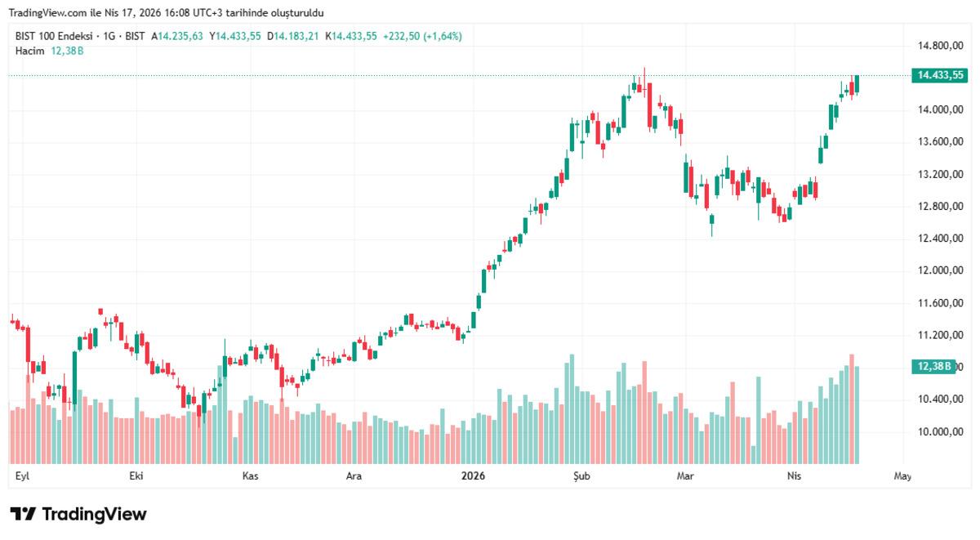Click the TradingView.com creation timestamp header text
The height and width of the screenshot is (540, 980).
(166, 14)
